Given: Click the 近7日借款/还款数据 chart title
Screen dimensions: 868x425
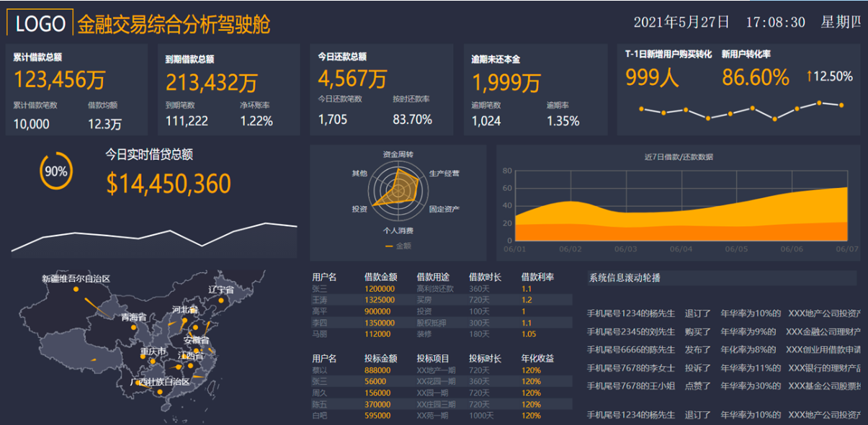Looking at the screenshot, I should (679, 156).
